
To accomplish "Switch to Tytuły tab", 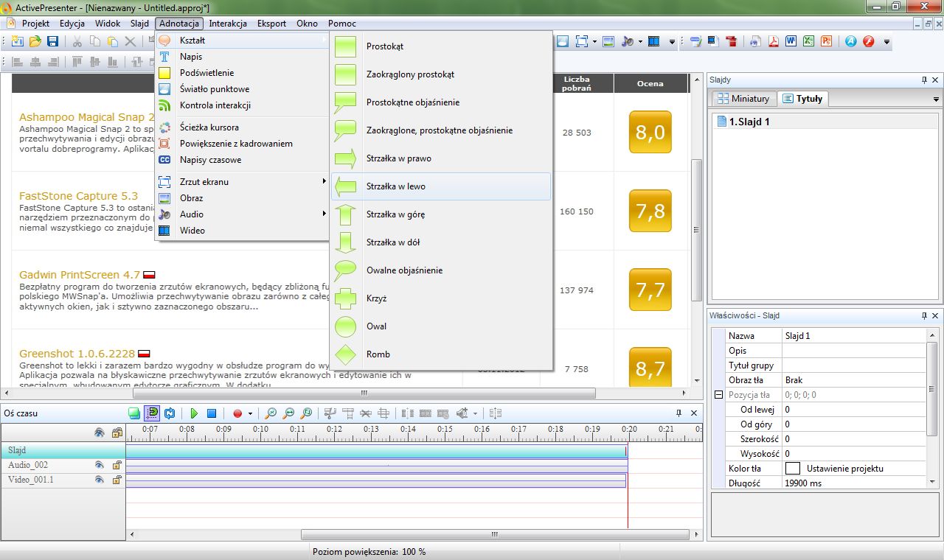I will [803, 99].
